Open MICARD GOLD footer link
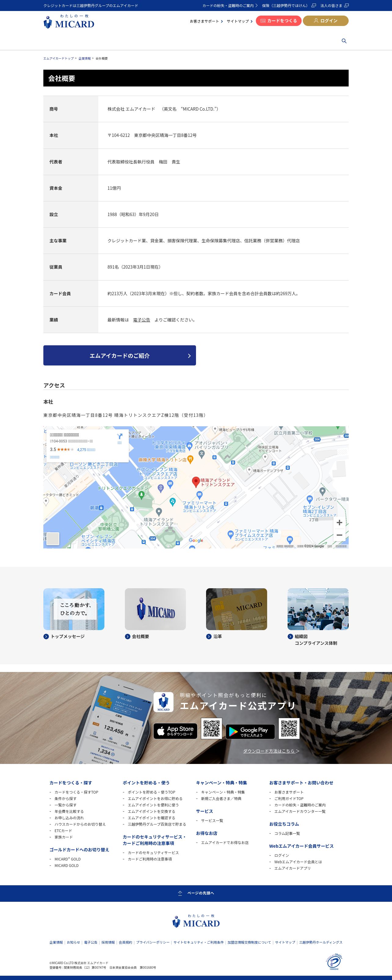 [66, 865]
